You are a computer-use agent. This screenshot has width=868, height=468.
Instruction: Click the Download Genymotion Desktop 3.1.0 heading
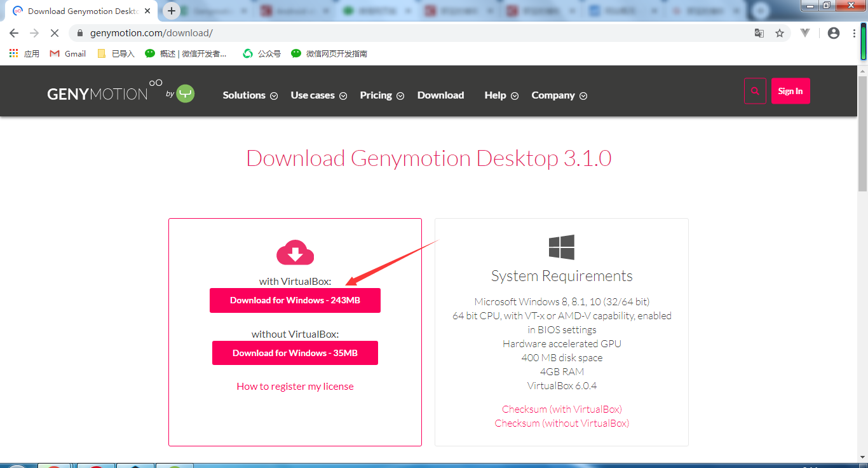pyautogui.click(x=429, y=158)
